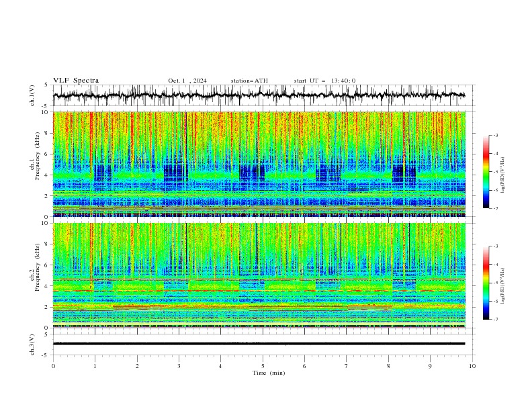Click the ch.3 flat black waveform trace
This screenshot has width=532, height=411.
(259, 344)
